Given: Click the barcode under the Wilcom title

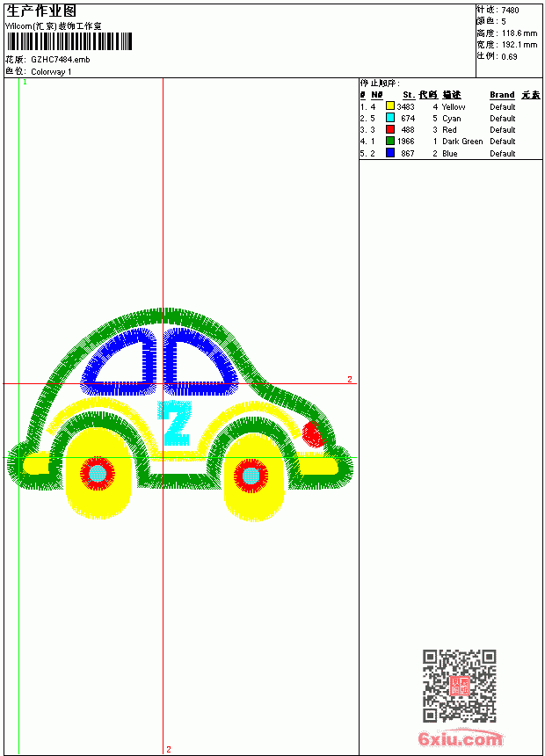Looking at the screenshot, I should [x=69, y=41].
